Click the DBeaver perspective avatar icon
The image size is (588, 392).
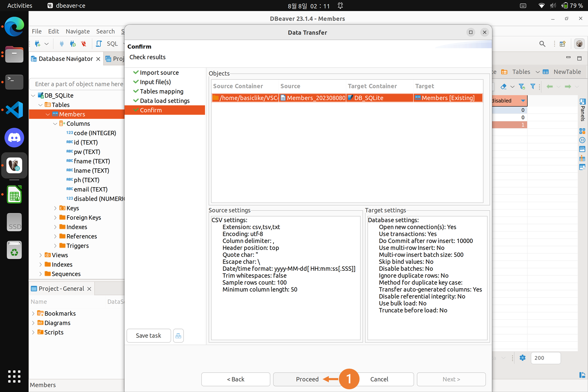coord(579,44)
